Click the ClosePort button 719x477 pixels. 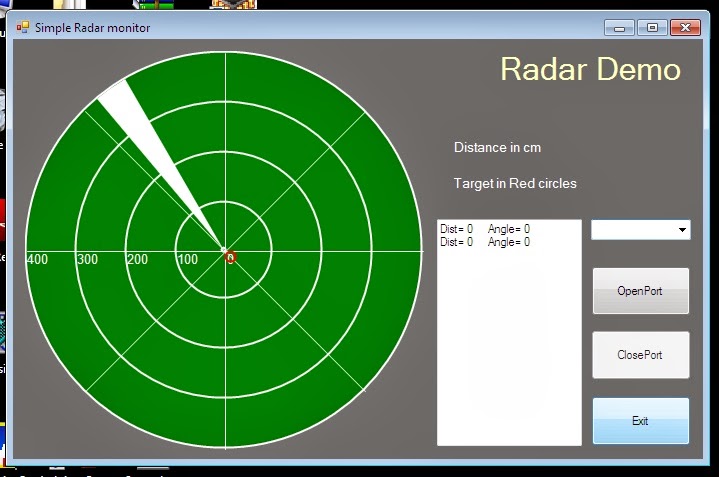click(x=641, y=355)
